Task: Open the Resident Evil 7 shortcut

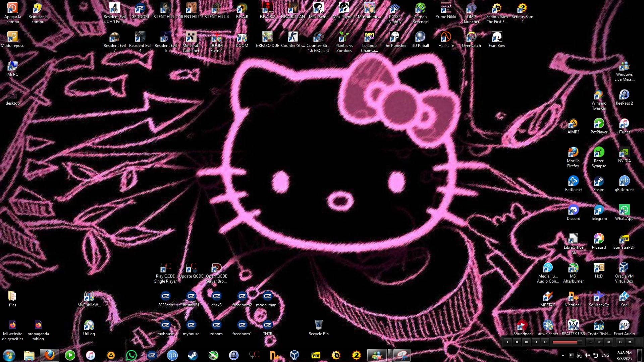Action: click(x=114, y=42)
